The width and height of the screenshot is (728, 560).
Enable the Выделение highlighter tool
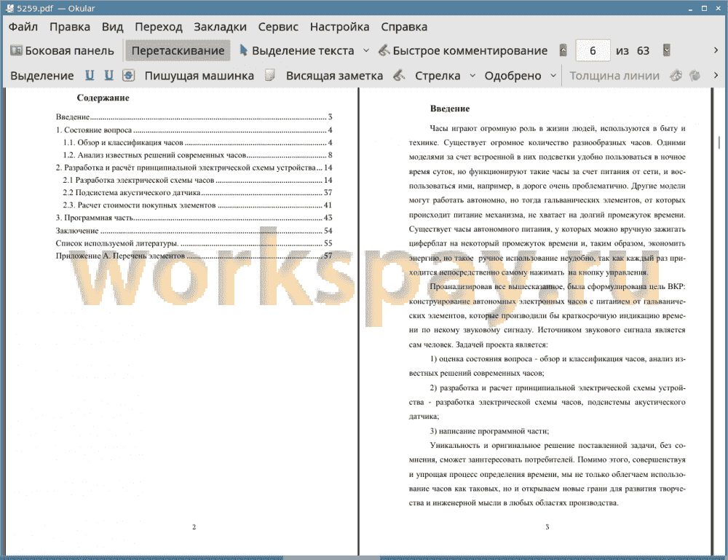click(41, 76)
